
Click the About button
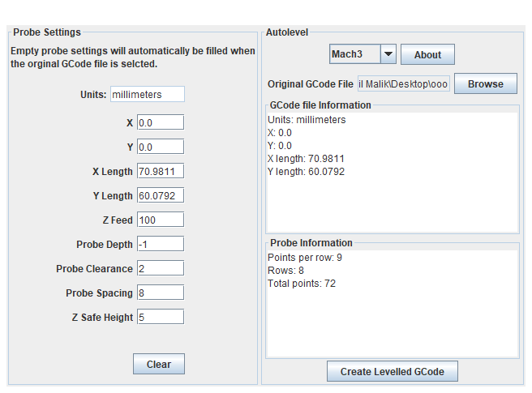pyautogui.click(x=427, y=54)
